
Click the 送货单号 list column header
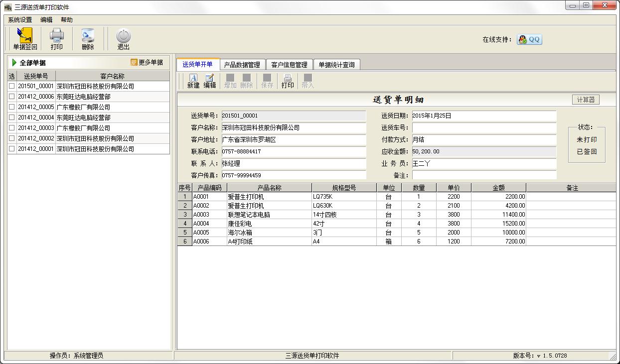click(x=36, y=76)
